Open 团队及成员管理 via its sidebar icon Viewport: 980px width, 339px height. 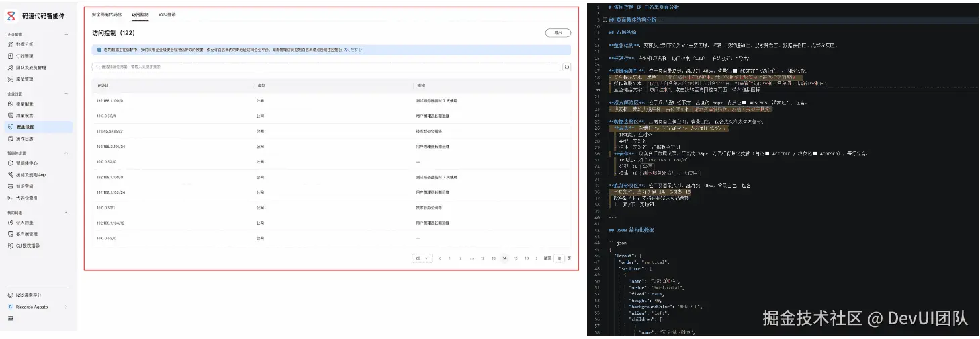tap(10, 68)
